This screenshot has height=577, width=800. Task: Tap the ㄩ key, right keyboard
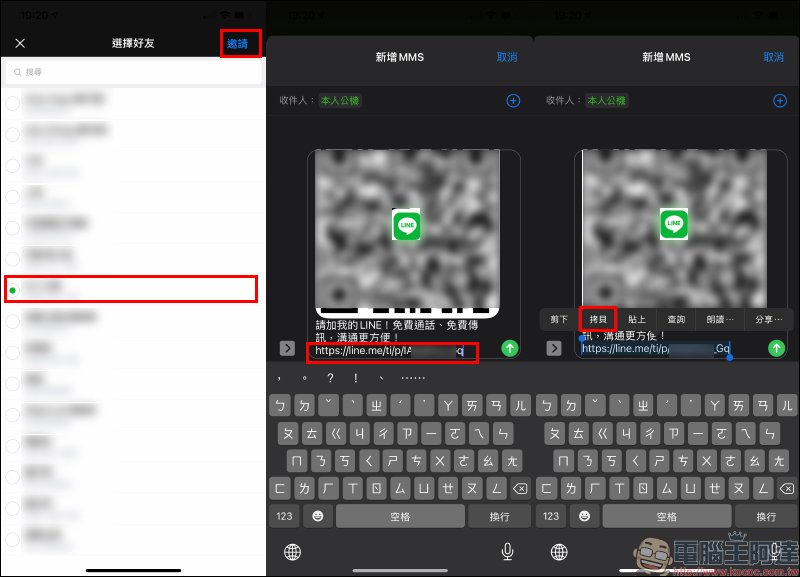(691, 489)
